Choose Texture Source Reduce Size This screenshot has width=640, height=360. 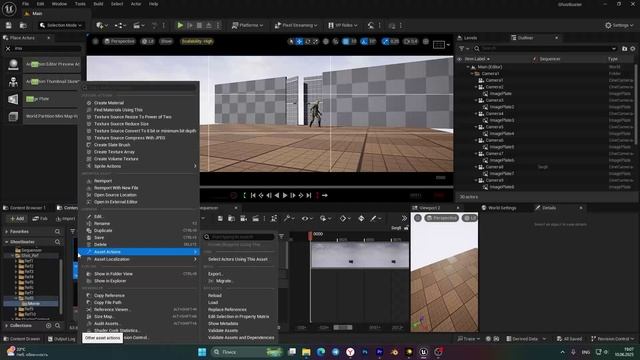[x=121, y=124]
